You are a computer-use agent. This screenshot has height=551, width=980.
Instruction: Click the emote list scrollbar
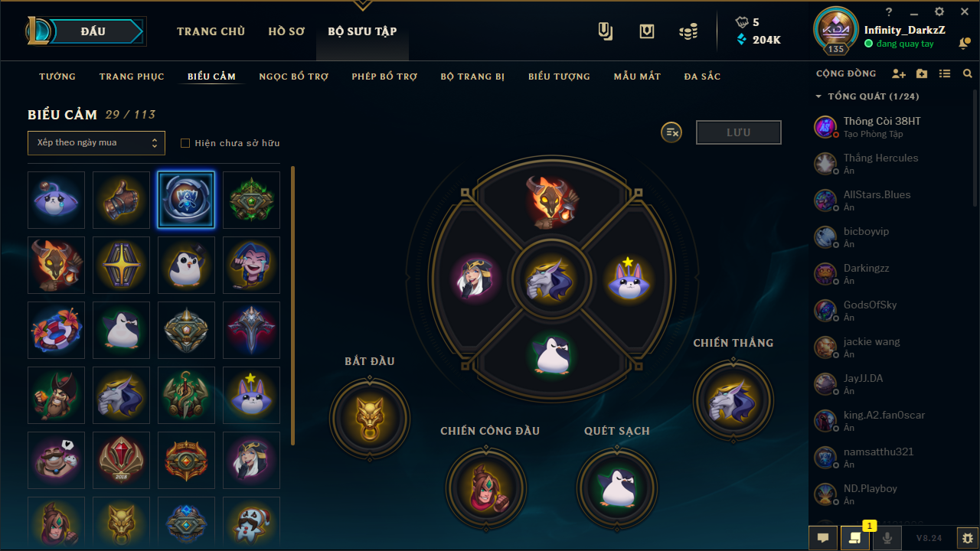(x=292, y=306)
